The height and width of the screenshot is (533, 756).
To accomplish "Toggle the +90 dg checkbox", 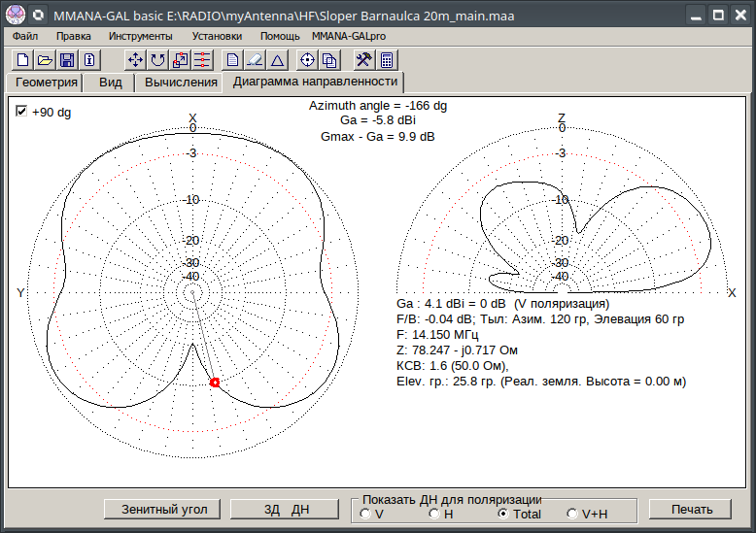I will [20, 112].
